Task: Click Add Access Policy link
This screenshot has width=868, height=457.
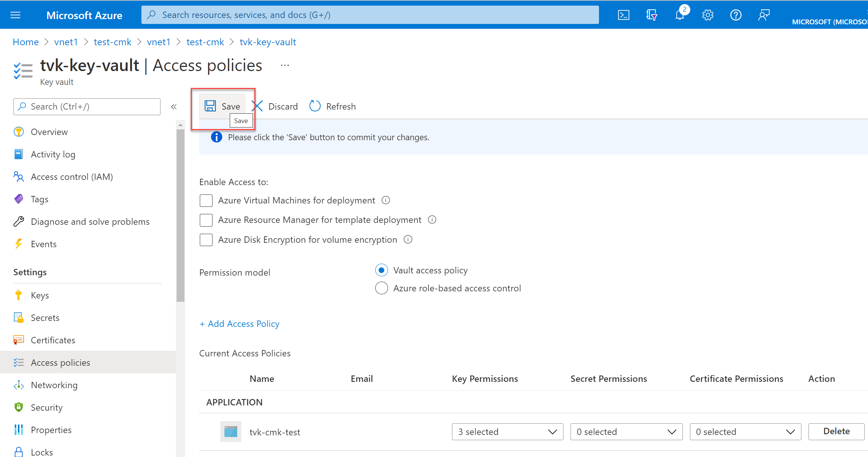Action: click(x=239, y=323)
